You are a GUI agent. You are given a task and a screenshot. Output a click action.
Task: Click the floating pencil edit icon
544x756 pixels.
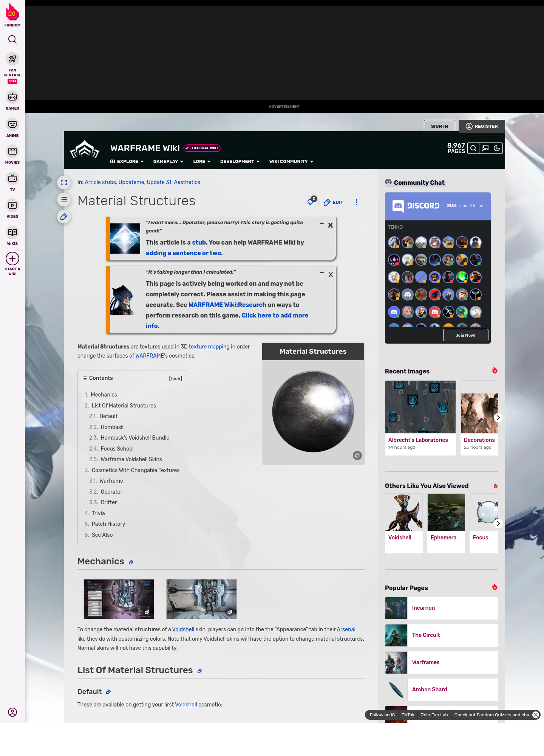[x=64, y=217]
